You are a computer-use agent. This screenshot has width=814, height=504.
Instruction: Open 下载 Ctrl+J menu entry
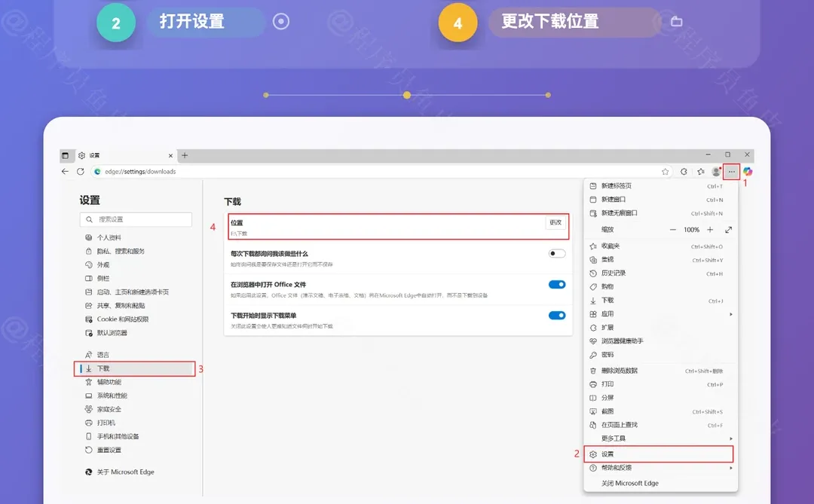pos(660,300)
